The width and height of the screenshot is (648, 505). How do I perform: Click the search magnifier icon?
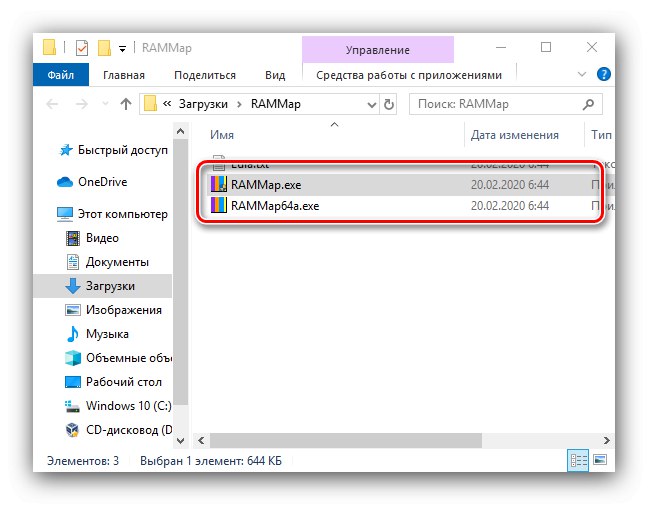(x=589, y=104)
